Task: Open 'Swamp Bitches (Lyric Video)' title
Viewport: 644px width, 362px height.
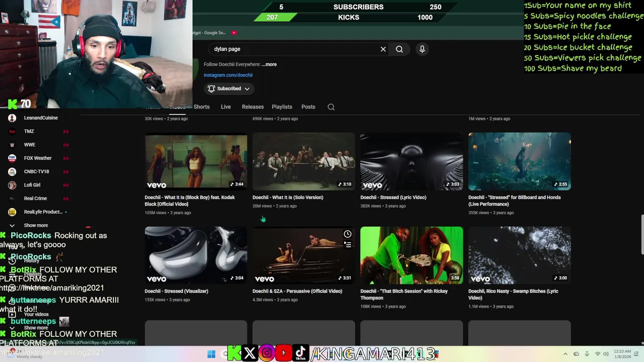Action: coord(513,294)
